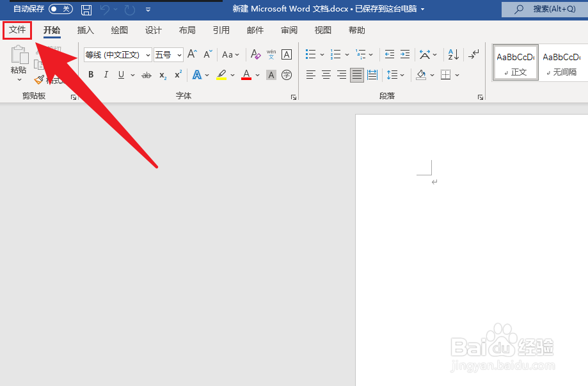The width and height of the screenshot is (588, 386).
Task: Switch to the 插入 ribbon tab
Action: click(x=86, y=29)
